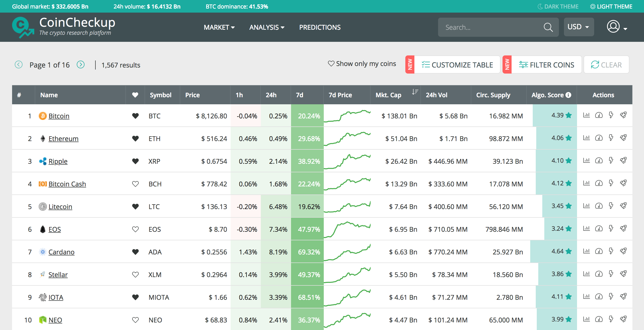Click the Mkt. Cap sort icon

tap(415, 92)
